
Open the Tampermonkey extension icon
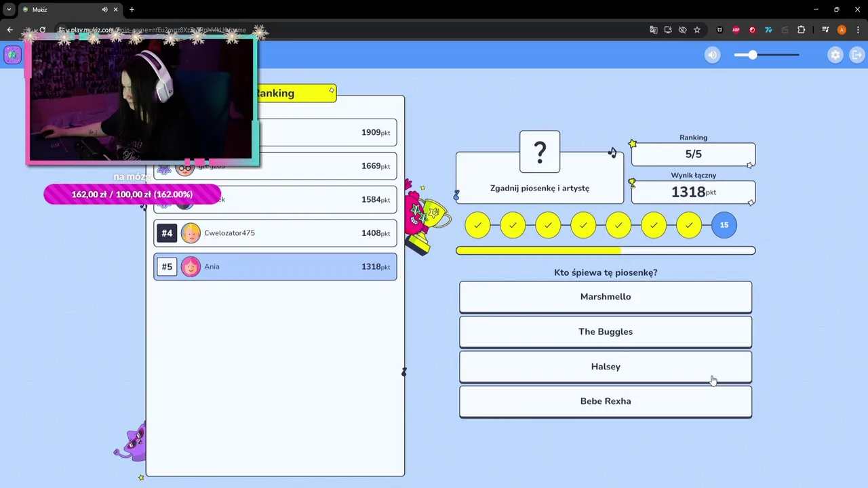pyautogui.click(x=719, y=30)
